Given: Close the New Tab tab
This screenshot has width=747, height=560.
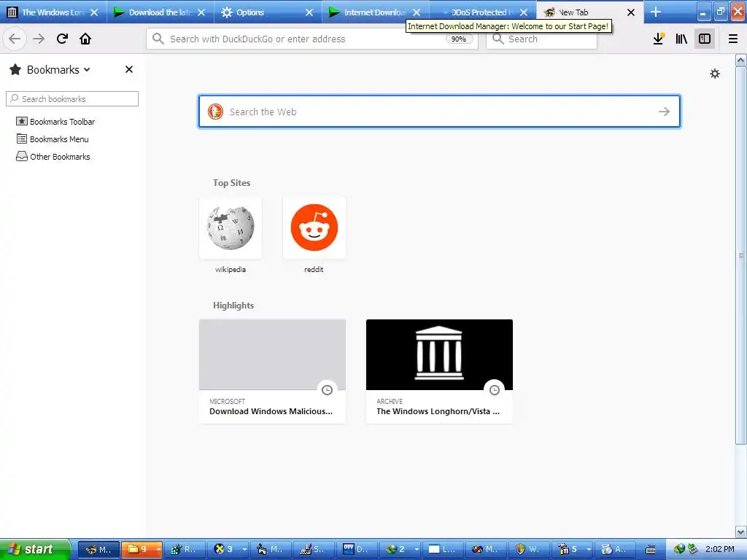Looking at the screenshot, I should point(631,12).
